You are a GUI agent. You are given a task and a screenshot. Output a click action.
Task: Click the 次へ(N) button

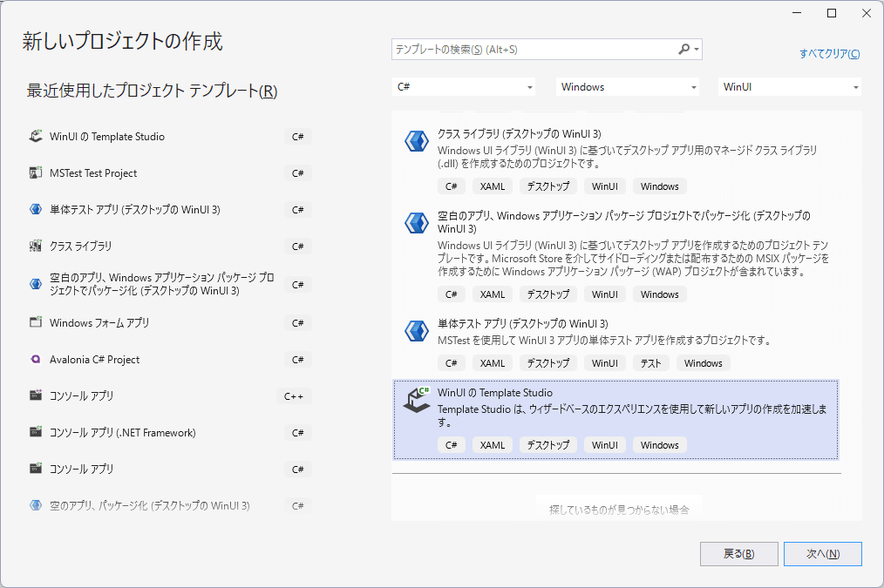click(823, 554)
